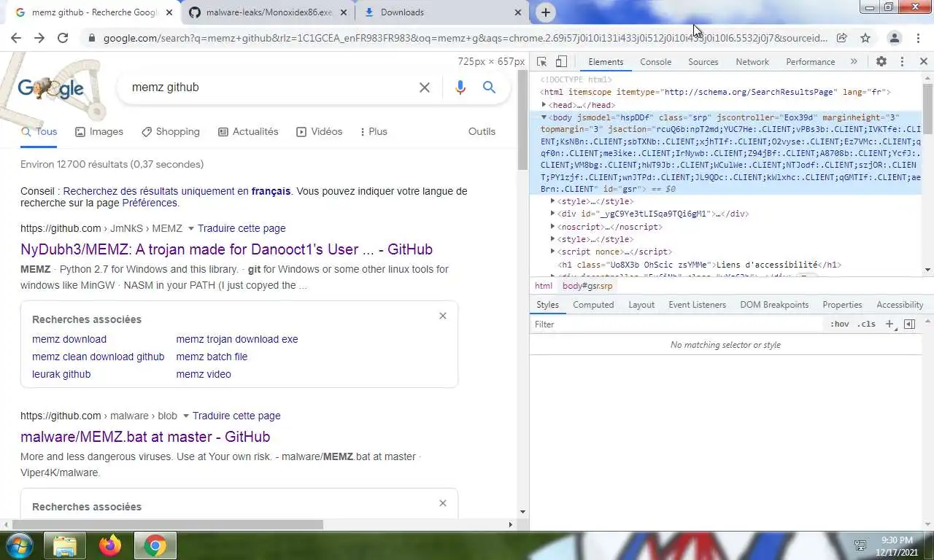This screenshot has width=934, height=560.
Task: Filter results by Vidéos
Action: point(319,132)
